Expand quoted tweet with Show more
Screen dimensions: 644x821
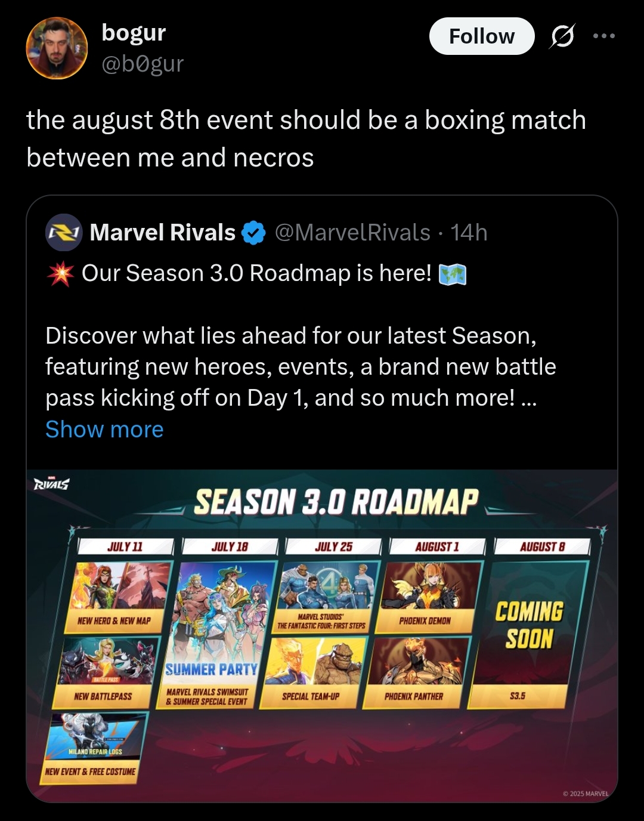[x=104, y=429]
